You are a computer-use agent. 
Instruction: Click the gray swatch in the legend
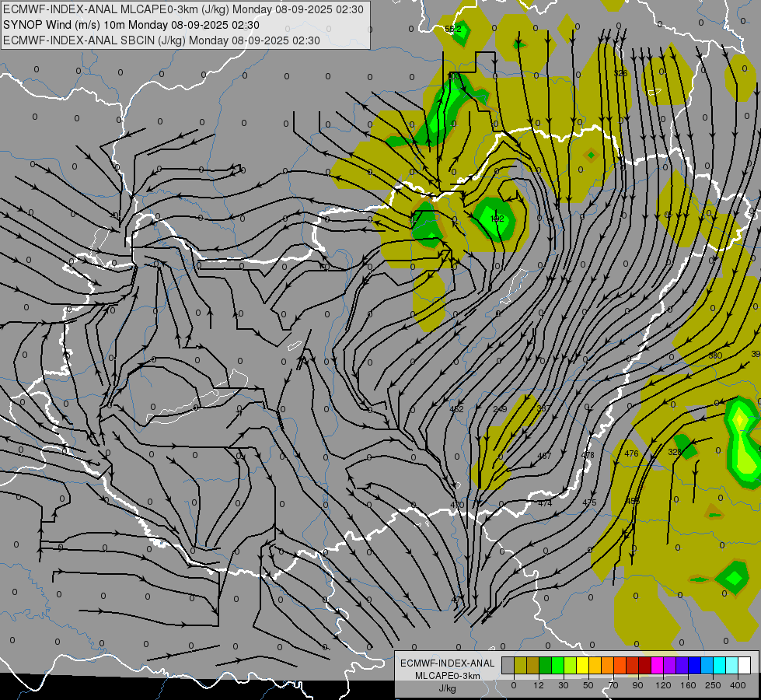pyautogui.click(x=508, y=665)
